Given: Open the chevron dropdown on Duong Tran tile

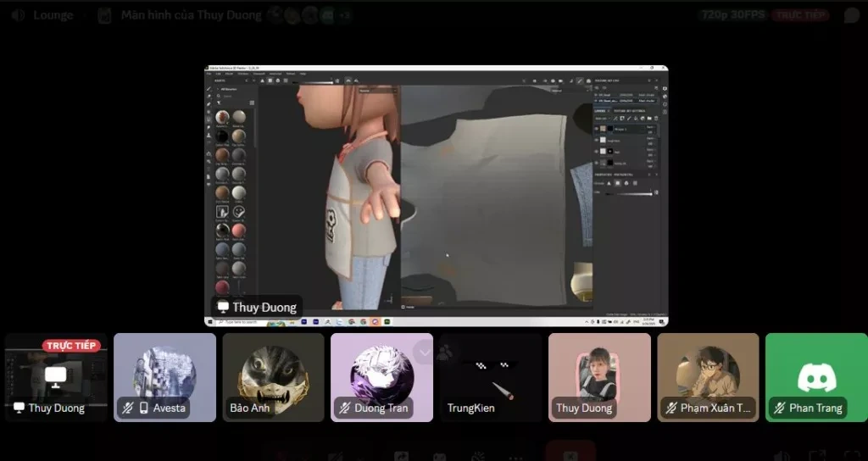Looking at the screenshot, I should pyautogui.click(x=425, y=353).
